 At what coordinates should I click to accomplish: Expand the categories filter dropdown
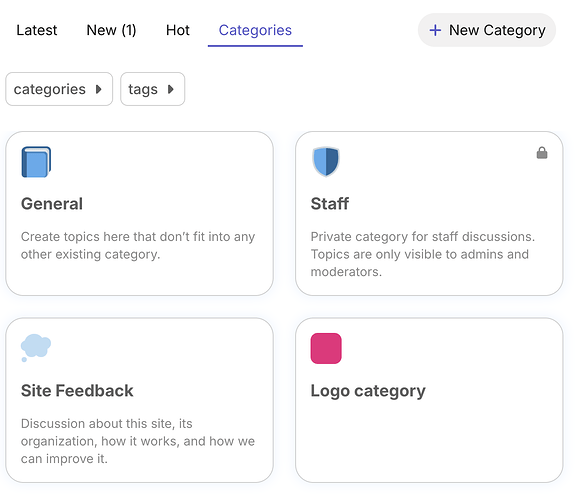[x=59, y=89]
